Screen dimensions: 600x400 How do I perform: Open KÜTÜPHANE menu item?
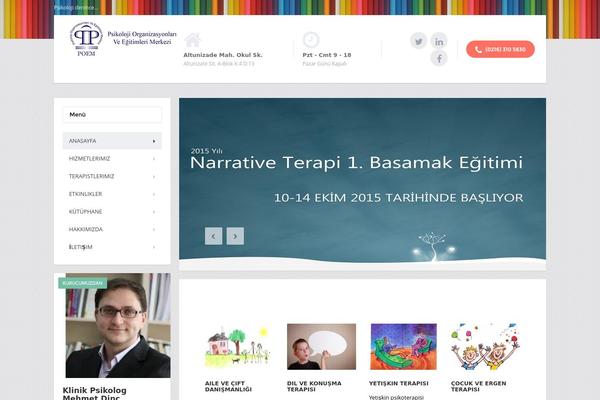tap(112, 212)
